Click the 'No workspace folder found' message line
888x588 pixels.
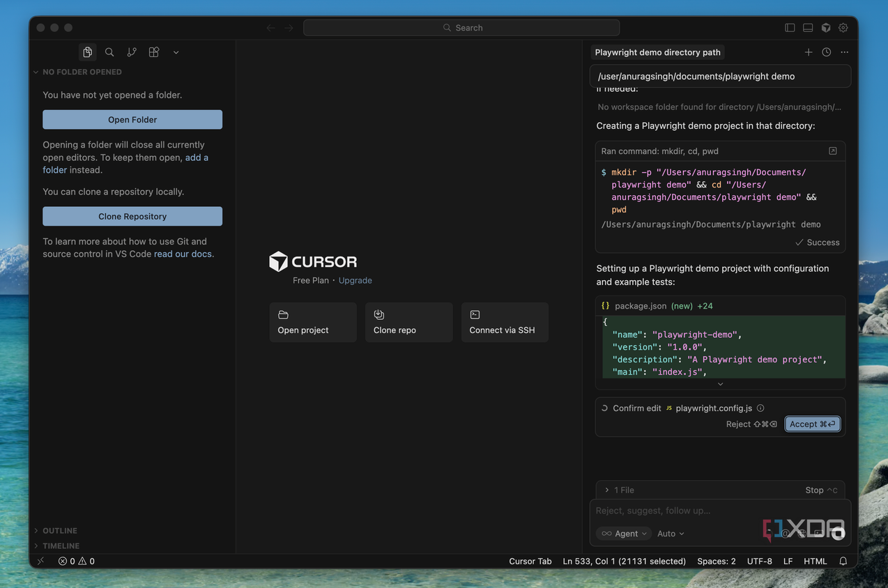(719, 107)
